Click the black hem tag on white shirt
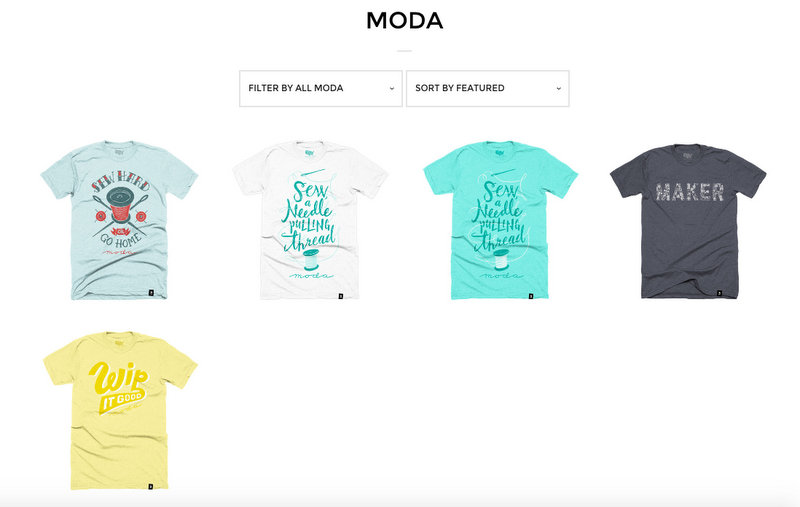The height and width of the screenshot is (507, 800). tap(341, 296)
